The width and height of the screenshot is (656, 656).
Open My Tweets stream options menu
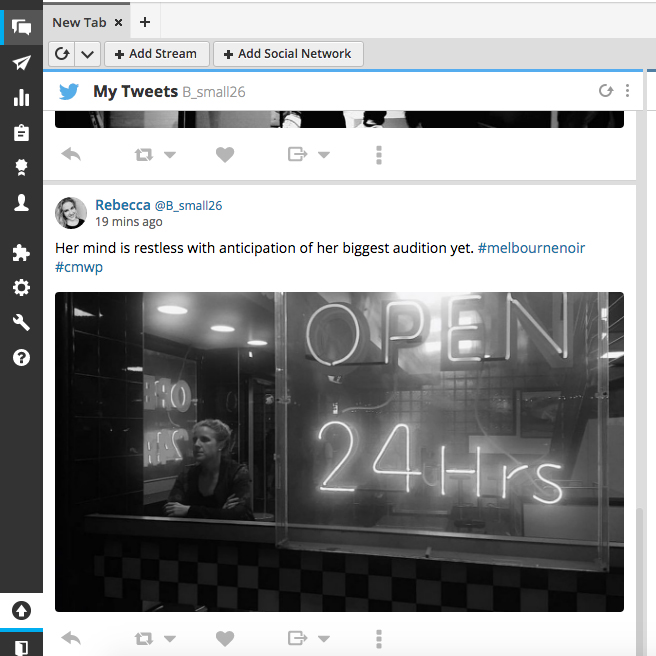[627, 91]
